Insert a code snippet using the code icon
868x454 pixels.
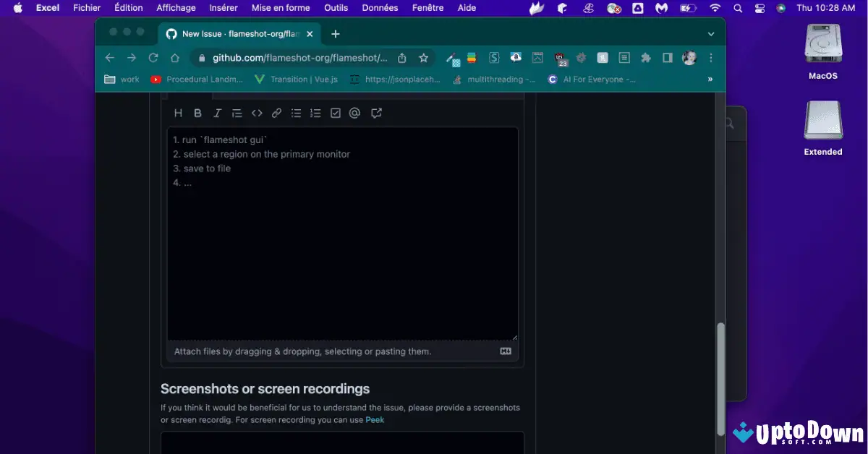[257, 113]
